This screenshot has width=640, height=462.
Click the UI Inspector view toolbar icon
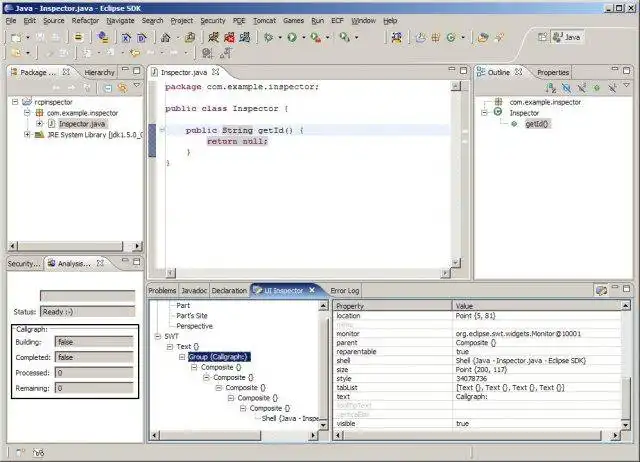pyautogui.click(x=601, y=290)
